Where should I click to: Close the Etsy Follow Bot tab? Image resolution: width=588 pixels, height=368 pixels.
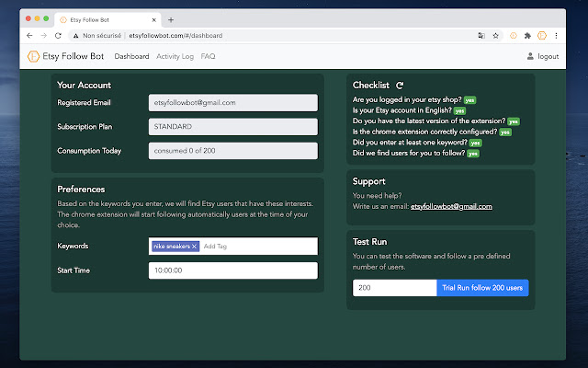click(x=153, y=20)
